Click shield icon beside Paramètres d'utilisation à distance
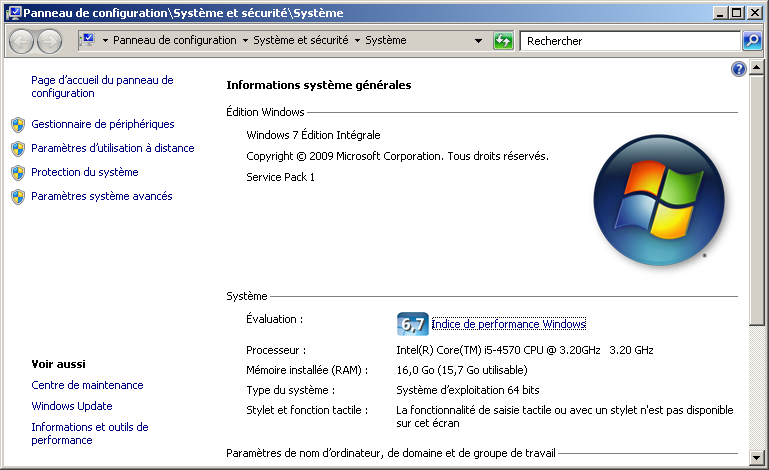The height and width of the screenshot is (470, 769). 18,149
